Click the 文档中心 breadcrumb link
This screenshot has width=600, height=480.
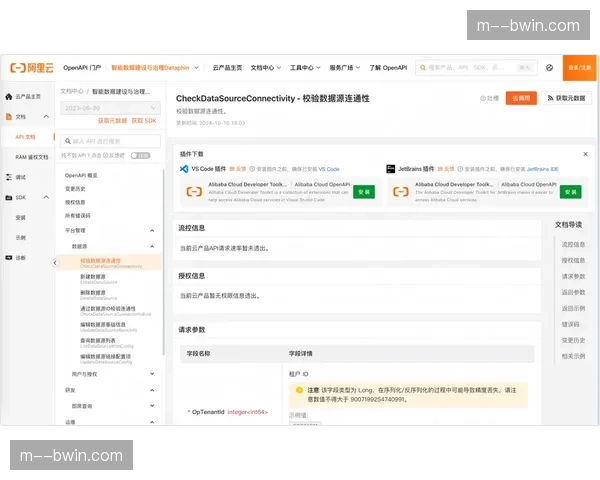[72, 91]
